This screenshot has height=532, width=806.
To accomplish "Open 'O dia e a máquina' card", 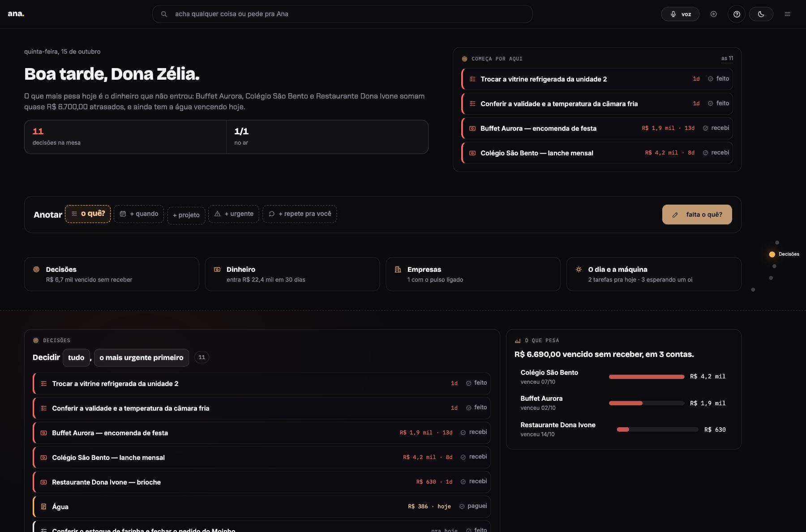I will 654,274.
